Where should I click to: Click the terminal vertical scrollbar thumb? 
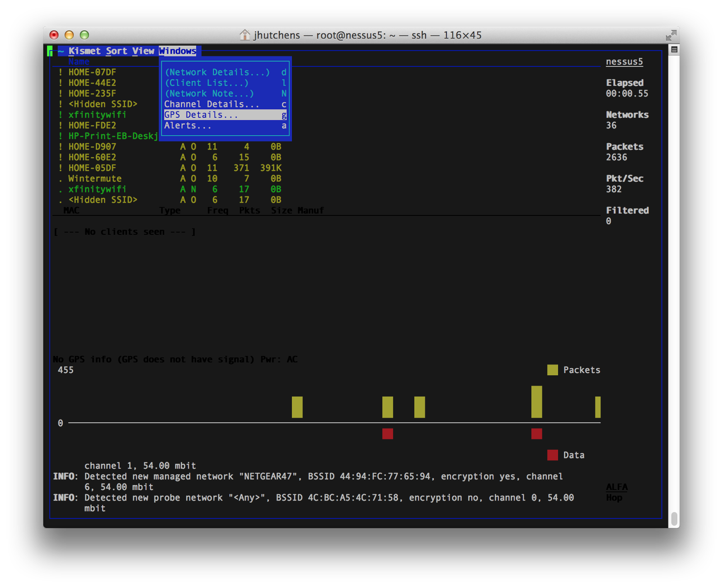(x=674, y=519)
